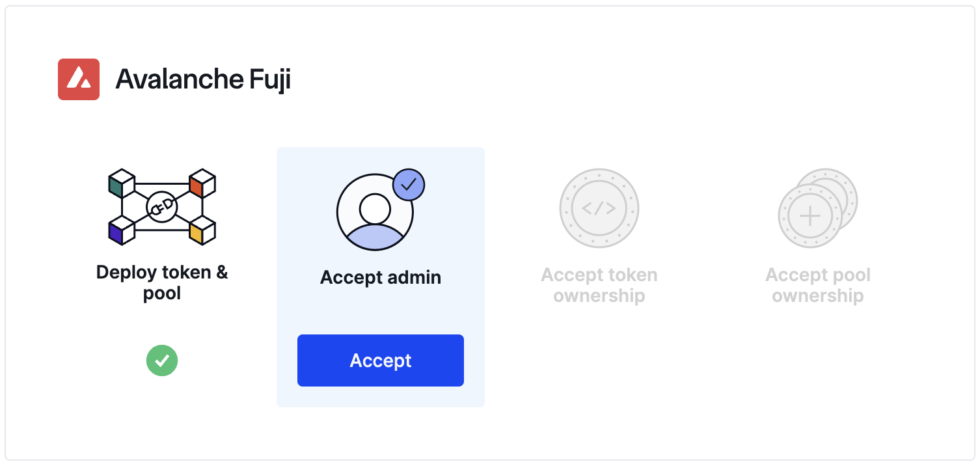This screenshot has width=980, height=462.
Task: Select the Accept admin step label
Action: [x=381, y=277]
